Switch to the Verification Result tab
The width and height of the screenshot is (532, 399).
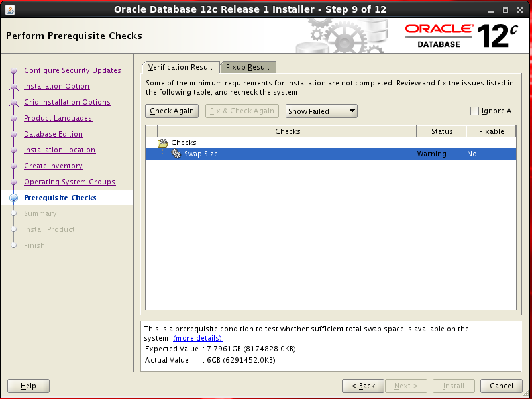(180, 67)
